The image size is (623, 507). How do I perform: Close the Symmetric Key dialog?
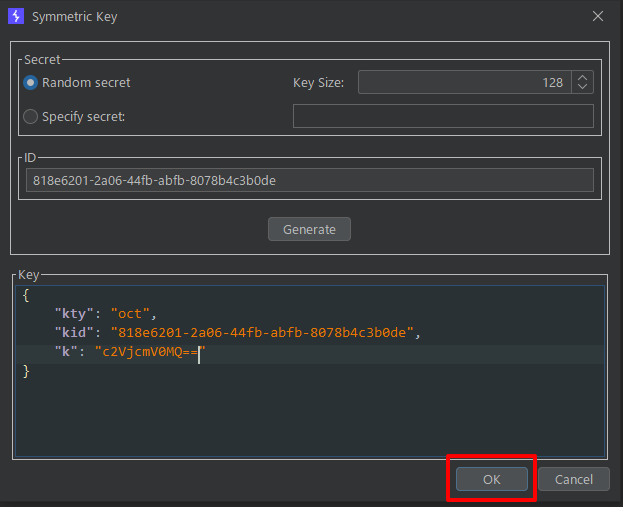598,16
